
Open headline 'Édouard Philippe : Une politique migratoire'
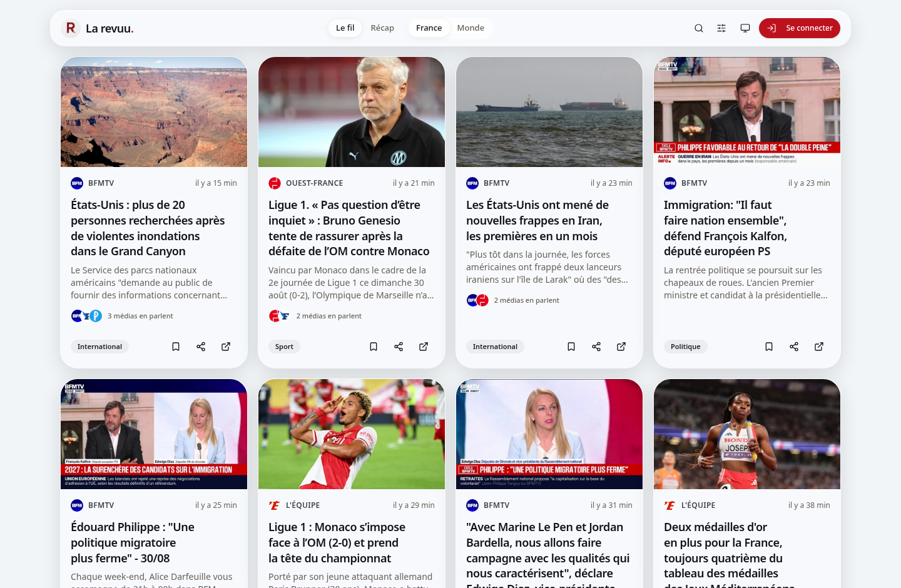coord(133,543)
